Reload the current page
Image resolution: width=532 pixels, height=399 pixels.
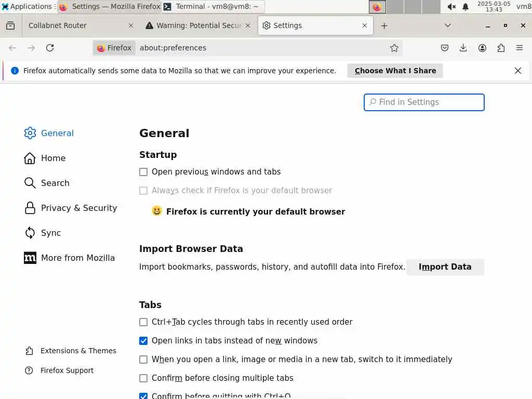point(50,48)
